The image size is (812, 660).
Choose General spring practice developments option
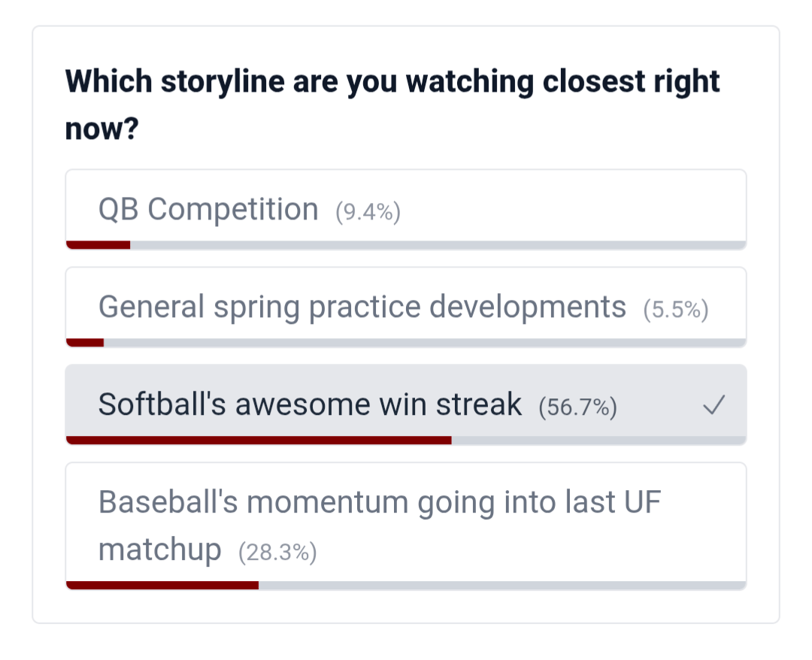(x=362, y=307)
